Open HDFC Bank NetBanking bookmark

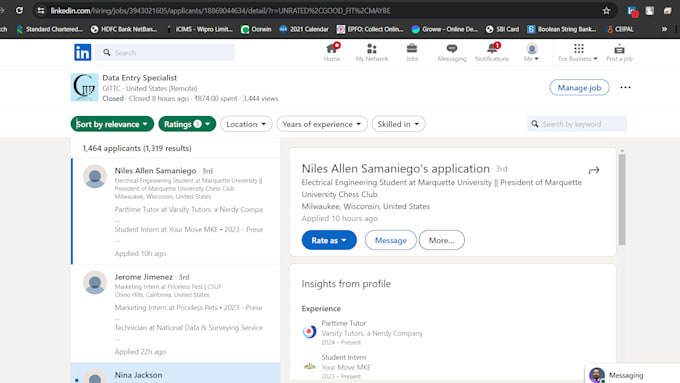point(124,29)
